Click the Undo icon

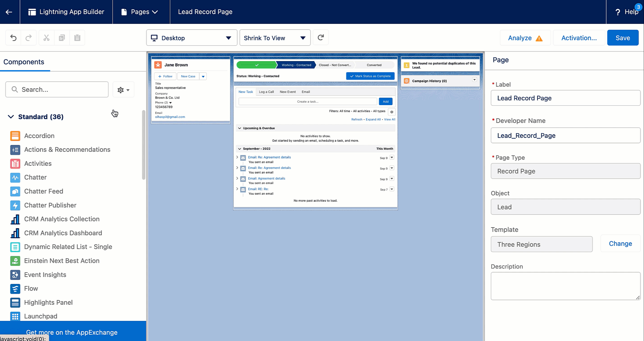[x=13, y=38]
